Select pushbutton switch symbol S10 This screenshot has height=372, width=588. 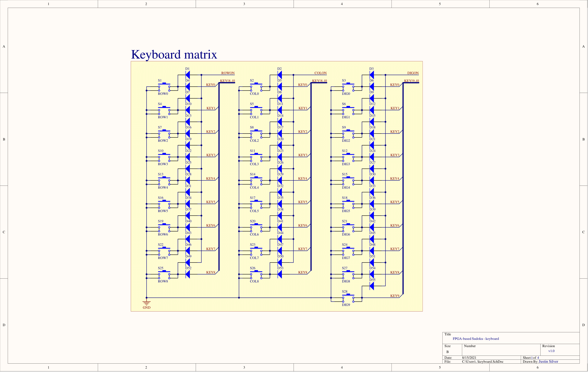164,157
